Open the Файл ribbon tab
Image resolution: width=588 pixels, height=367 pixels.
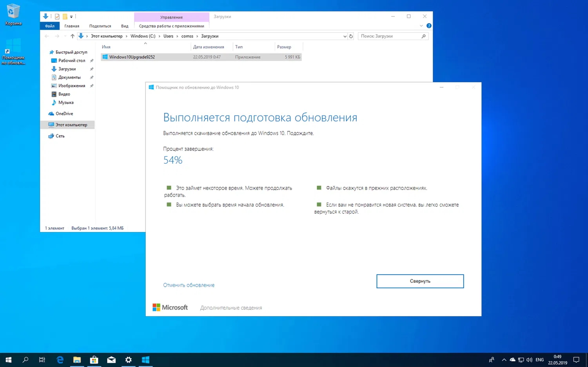[x=50, y=26]
